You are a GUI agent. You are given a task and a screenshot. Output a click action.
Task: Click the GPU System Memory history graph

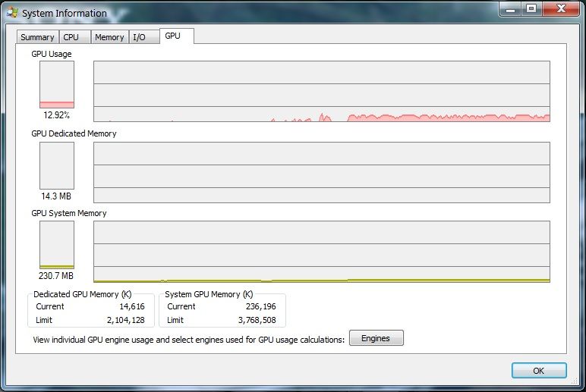coord(322,252)
